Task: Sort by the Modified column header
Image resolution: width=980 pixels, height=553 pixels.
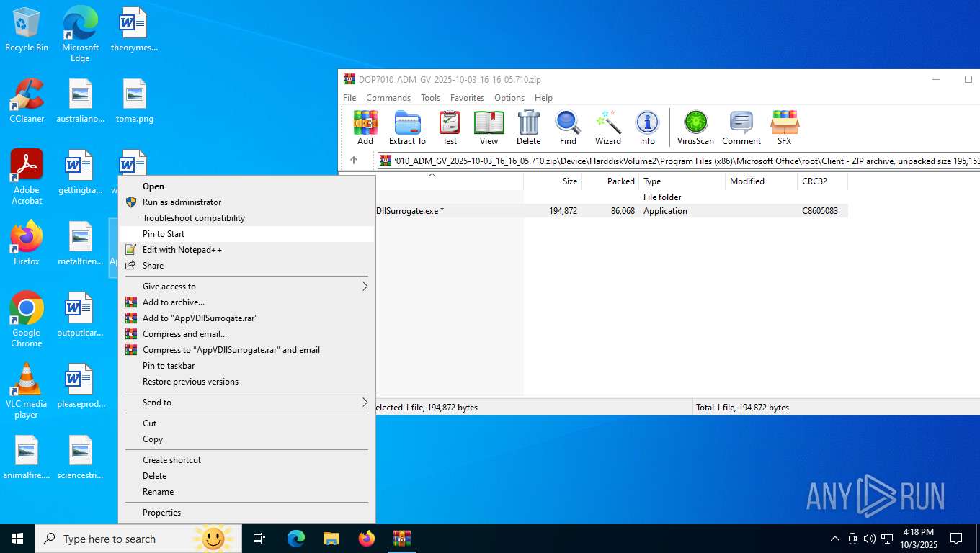Action: click(x=761, y=181)
